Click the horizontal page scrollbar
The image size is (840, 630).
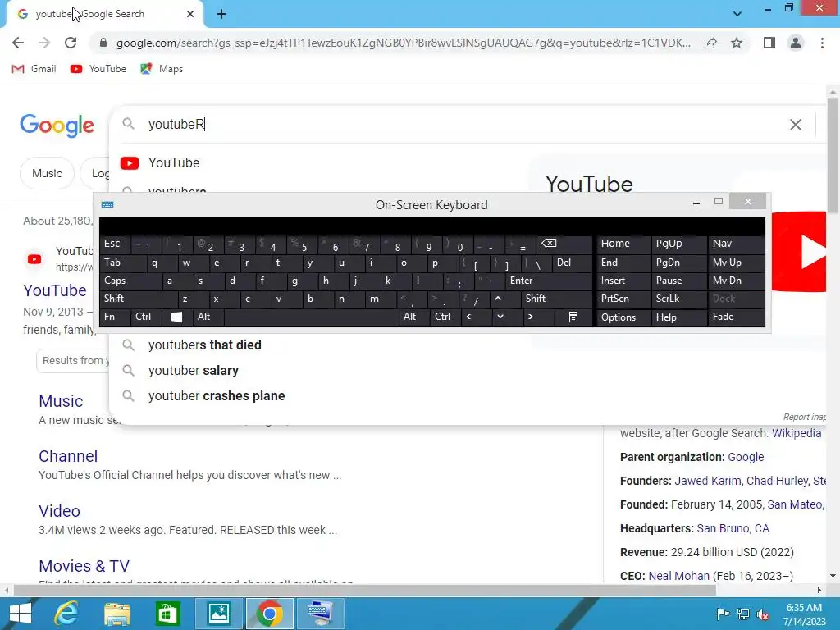click(364, 590)
